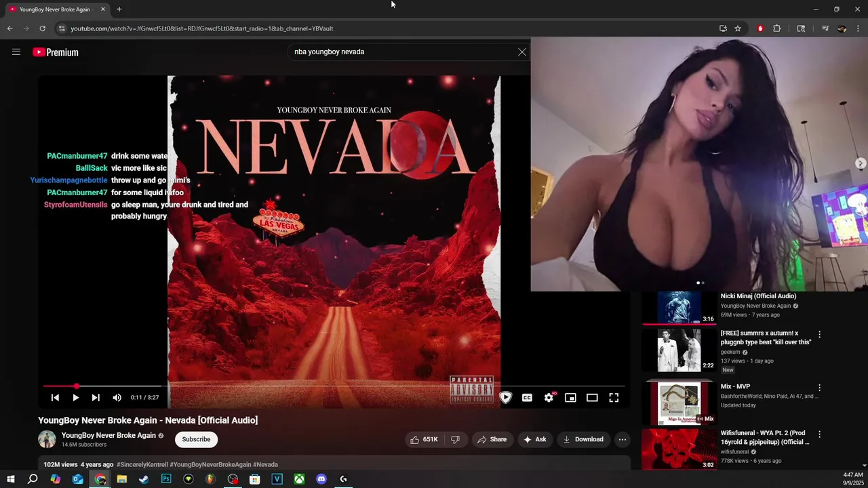Share the Nevada video

[492, 439]
